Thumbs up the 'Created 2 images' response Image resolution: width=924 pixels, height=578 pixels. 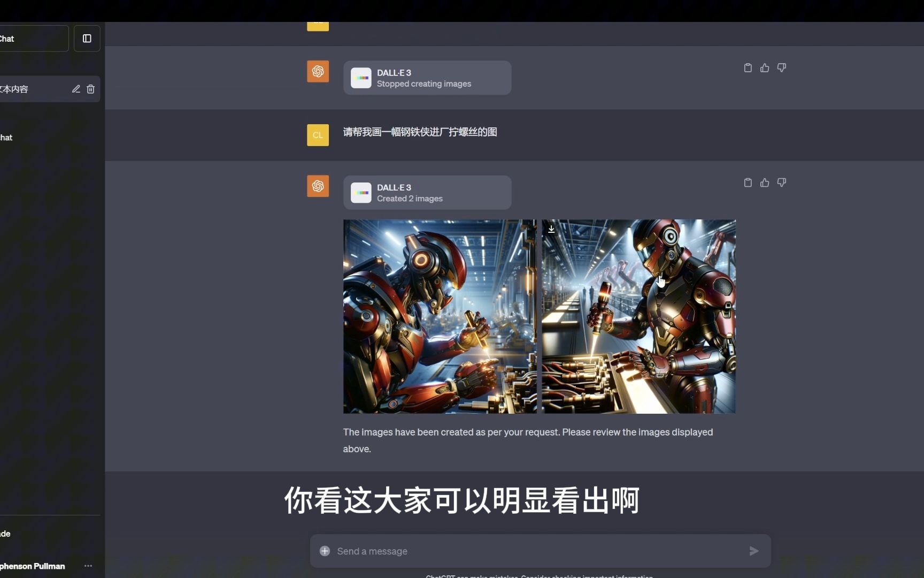coord(765,182)
